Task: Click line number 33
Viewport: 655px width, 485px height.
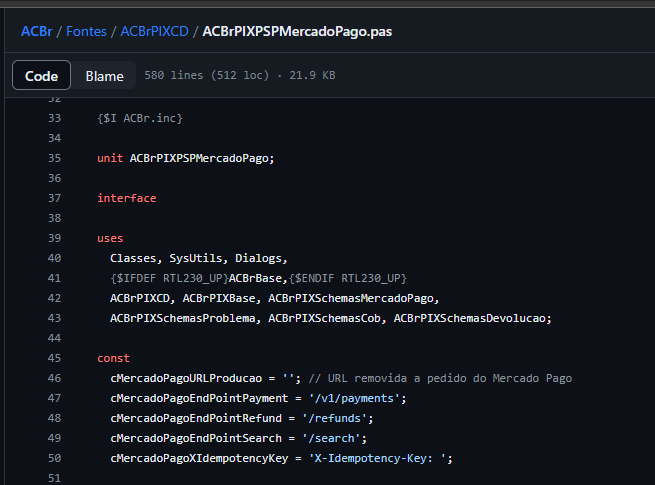Action: (54, 118)
